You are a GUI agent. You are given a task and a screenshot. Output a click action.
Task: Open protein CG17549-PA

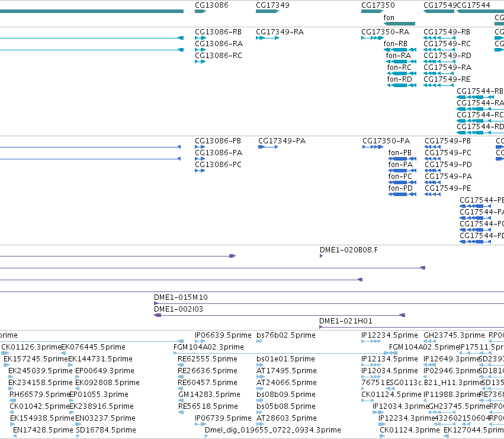coord(448,177)
